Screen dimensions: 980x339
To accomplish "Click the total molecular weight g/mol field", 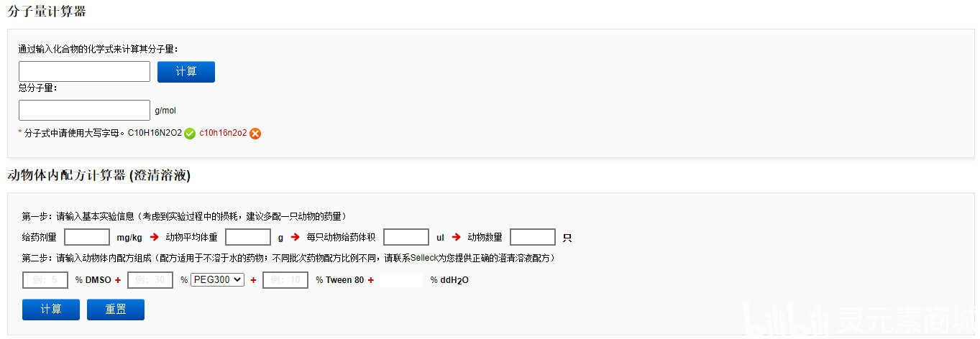I will click(84, 110).
